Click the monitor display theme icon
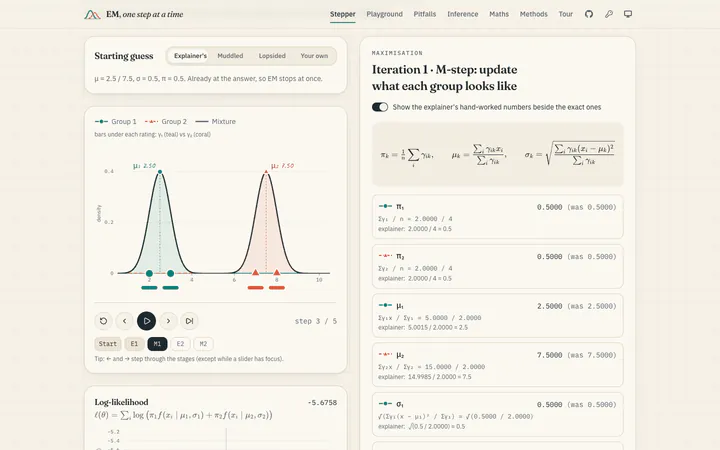This screenshot has width=720, height=450. point(628,14)
